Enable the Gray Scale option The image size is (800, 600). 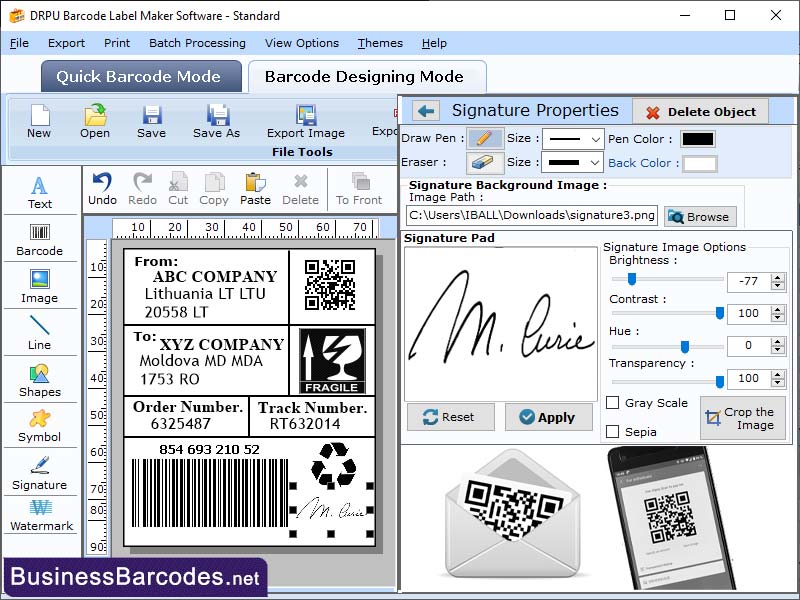point(615,402)
